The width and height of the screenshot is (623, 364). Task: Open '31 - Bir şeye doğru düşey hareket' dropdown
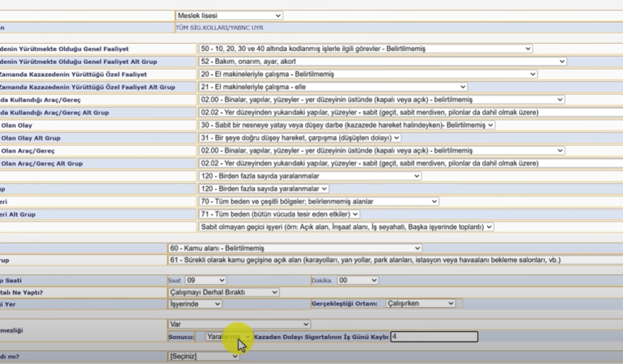(x=299, y=138)
